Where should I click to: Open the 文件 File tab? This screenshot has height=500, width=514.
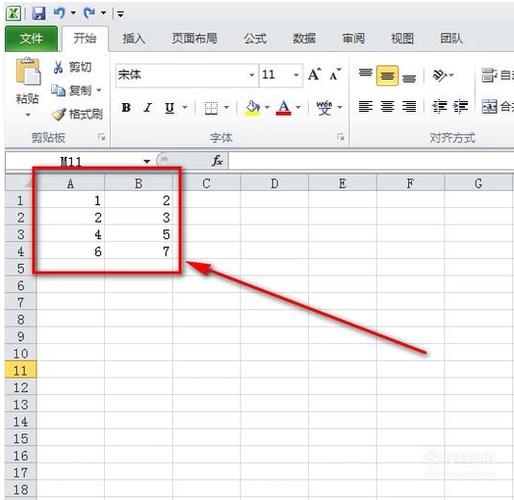(31, 39)
